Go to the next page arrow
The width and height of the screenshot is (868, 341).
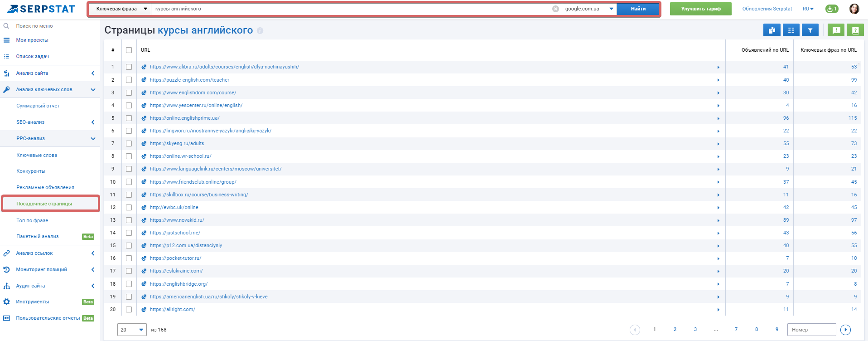(845, 330)
